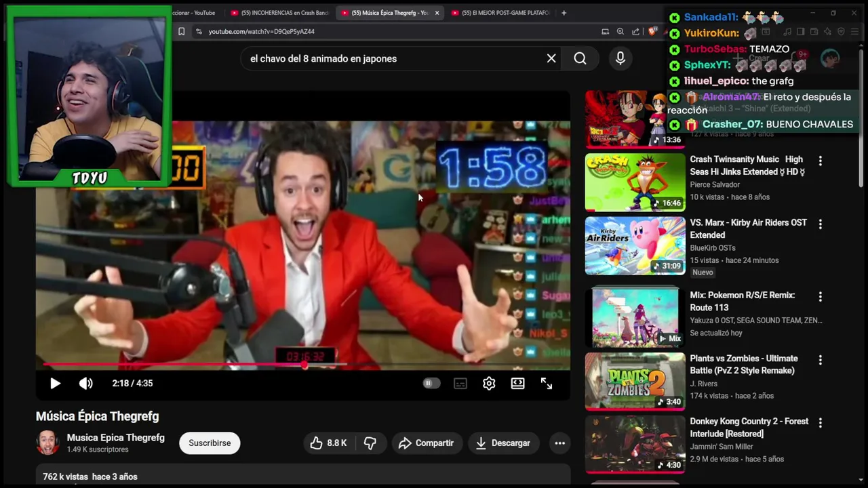This screenshot has width=868, height=488.
Task: Dislike the video with thumbs down
Action: tap(370, 443)
